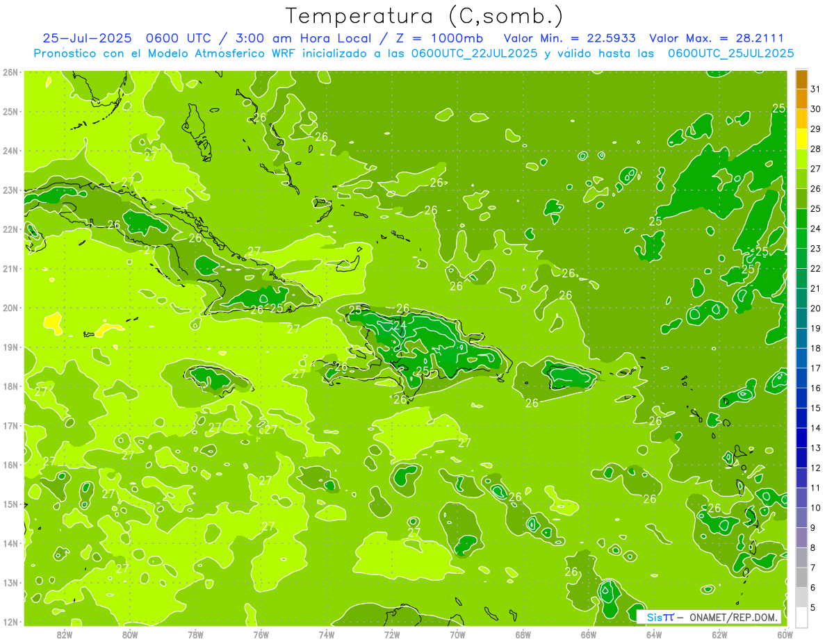The image size is (834, 644).
Task: Click the color scale value "20"
Action: tap(816, 308)
